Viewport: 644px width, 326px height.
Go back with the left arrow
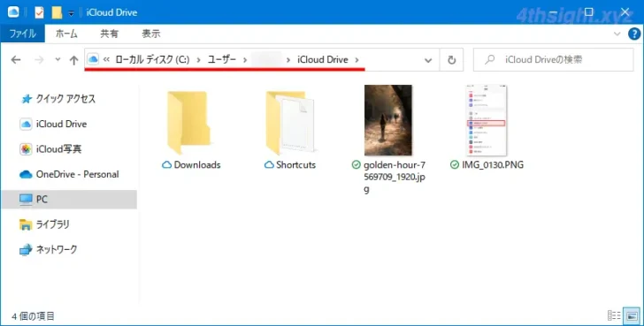pos(16,60)
